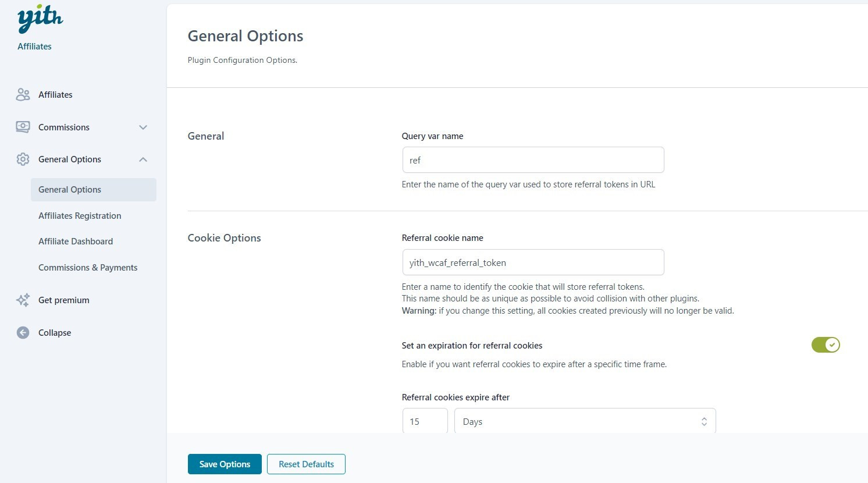868x483 pixels.
Task: Open the Days time unit dropdown
Action: 585,421
